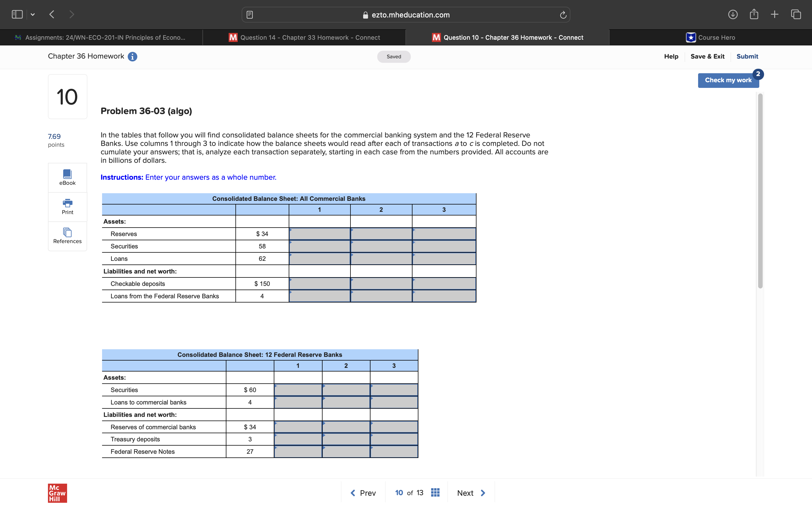
Task: Click the Safari sidebar toggle icon
Action: (17, 14)
